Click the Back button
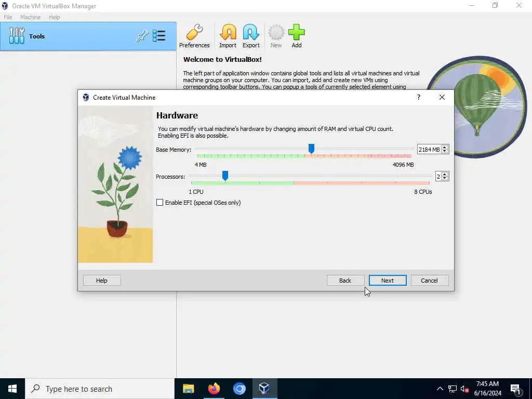532x399 pixels. click(345, 280)
